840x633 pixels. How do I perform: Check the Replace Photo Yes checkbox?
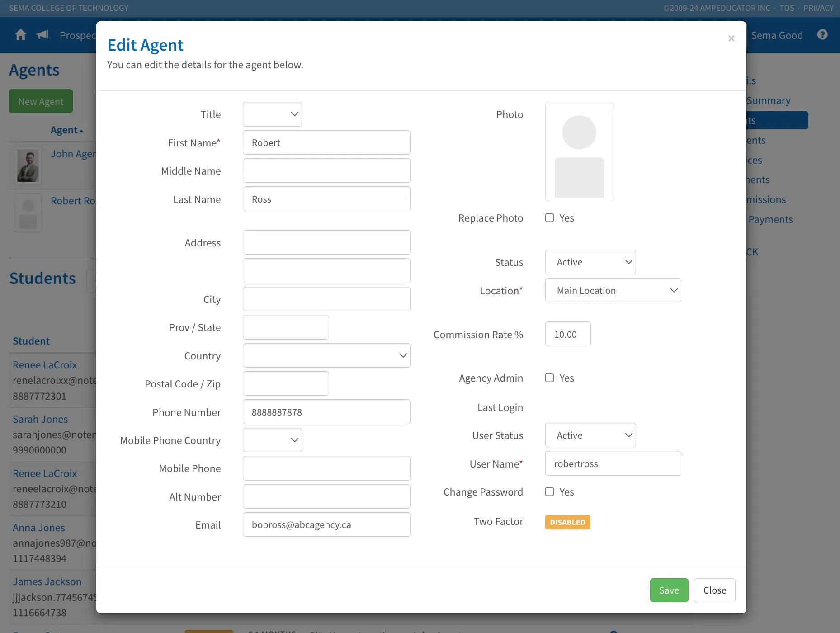tap(550, 218)
